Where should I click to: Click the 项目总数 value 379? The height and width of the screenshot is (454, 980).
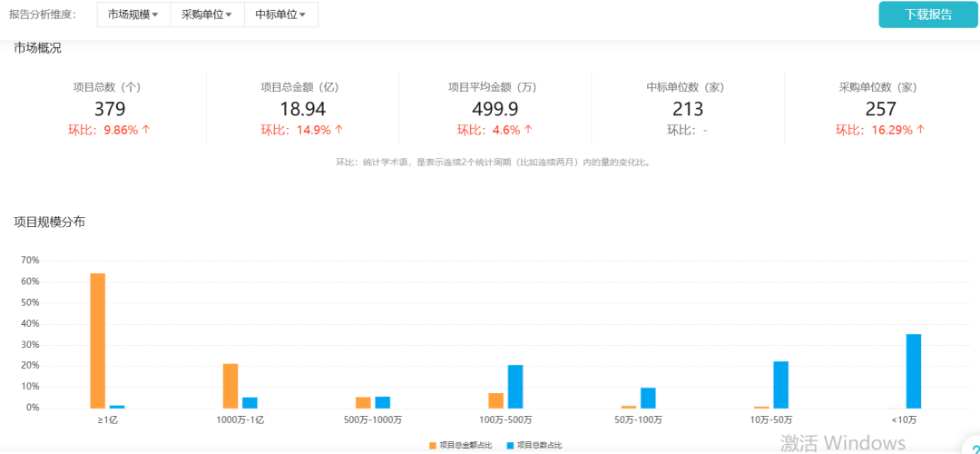109,109
